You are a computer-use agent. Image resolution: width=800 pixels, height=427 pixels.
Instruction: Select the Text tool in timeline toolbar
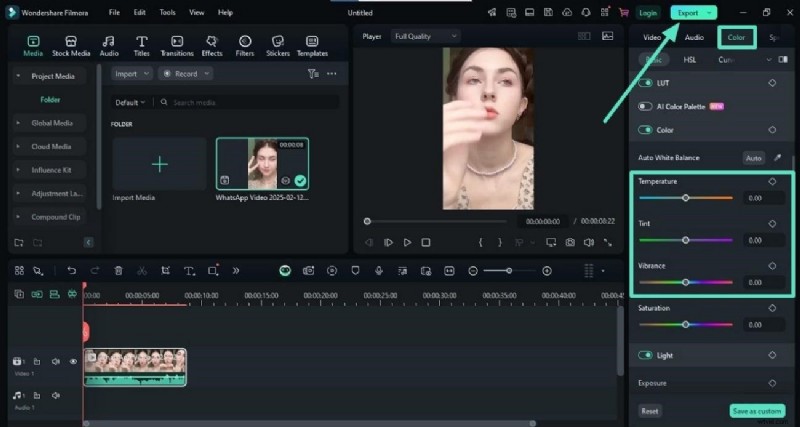(x=187, y=270)
